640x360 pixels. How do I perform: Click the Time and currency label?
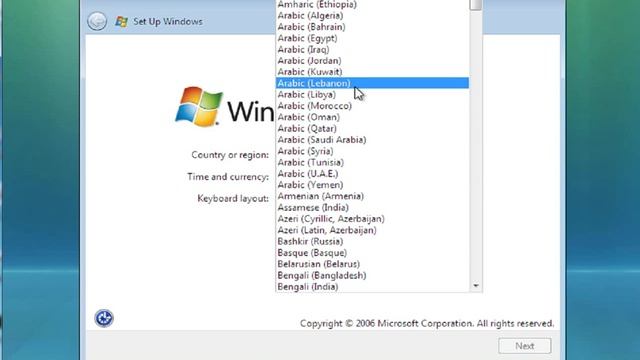pyautogui.click(x=228, y=177)
